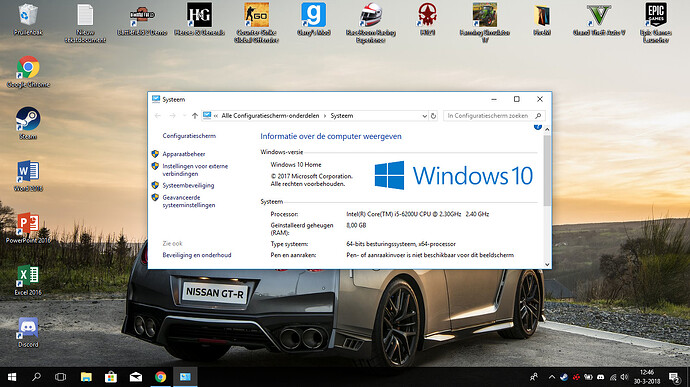Select the Heroes & Generals desktop shortcut

(x=199, y=19)
